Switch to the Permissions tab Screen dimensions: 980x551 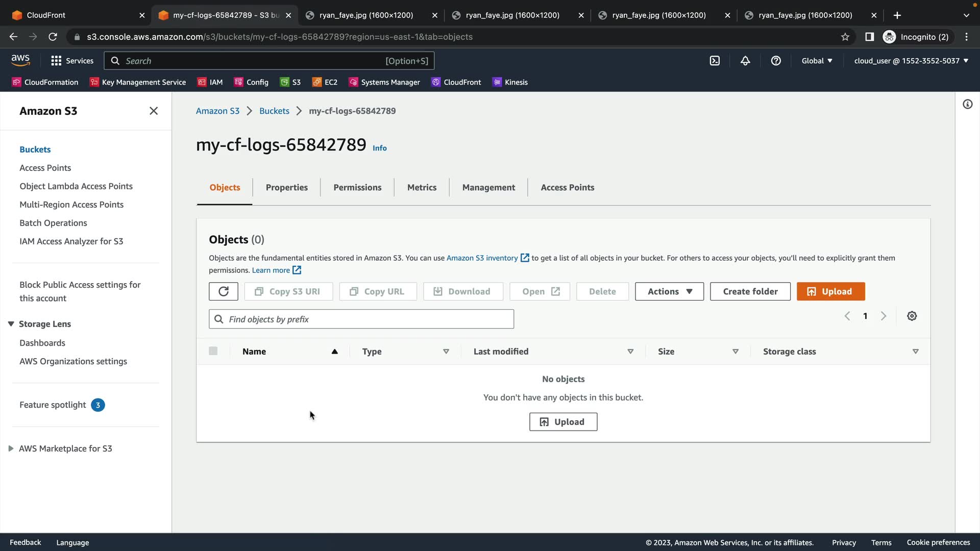pos(357,187)
